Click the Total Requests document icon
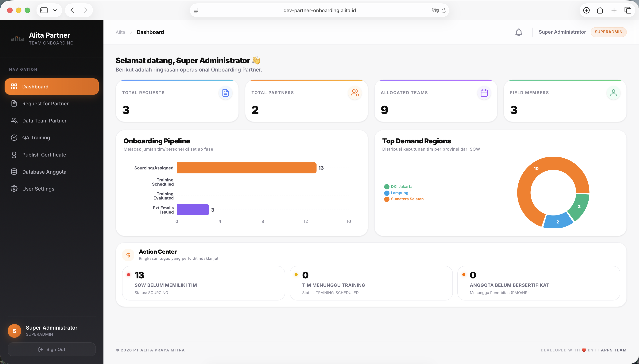The height and width of the screenshot is (364, 639). tap(226, 93)
